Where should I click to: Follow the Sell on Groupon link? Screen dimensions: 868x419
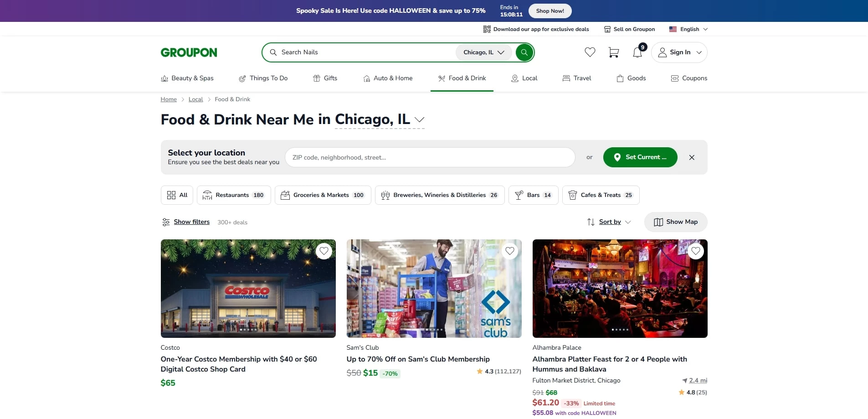[x=630, y=29]
